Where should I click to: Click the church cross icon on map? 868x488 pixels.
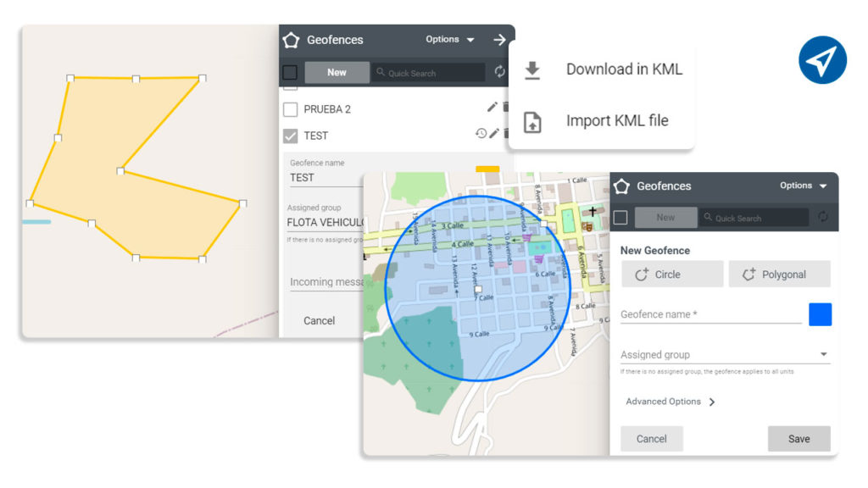point(593,211)
